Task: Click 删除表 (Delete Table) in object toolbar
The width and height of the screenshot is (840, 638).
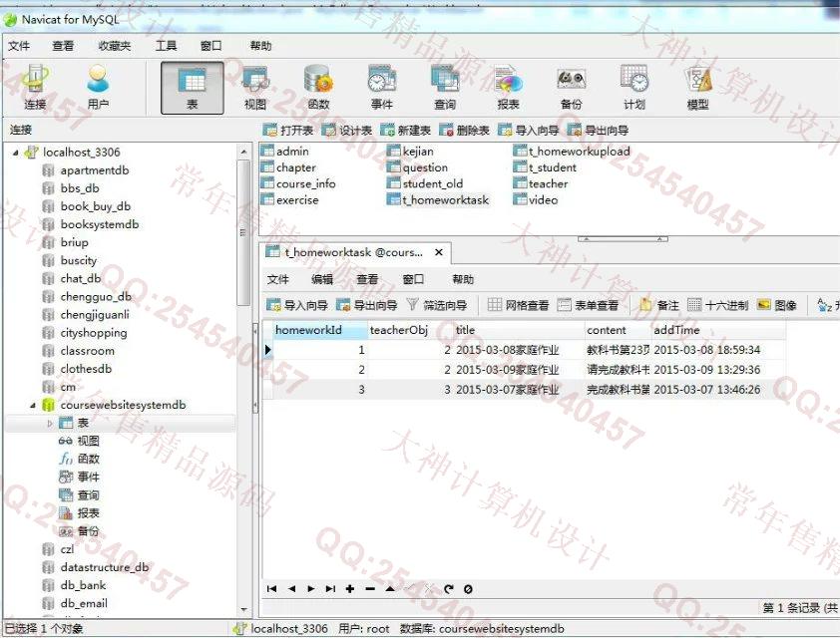Action: pyautogui.click(x=464, y=130)
